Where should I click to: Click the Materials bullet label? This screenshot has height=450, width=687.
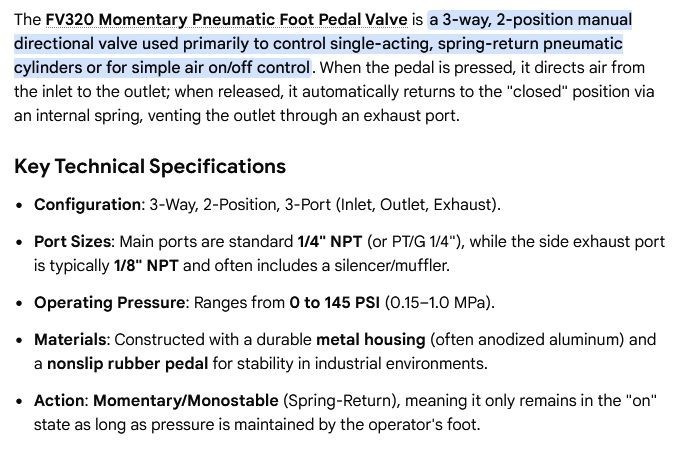click(70, 340)
